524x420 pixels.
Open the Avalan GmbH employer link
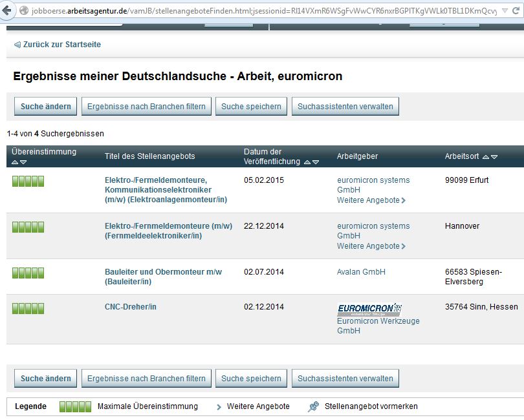pyautogui.click(x=360, y=272)
